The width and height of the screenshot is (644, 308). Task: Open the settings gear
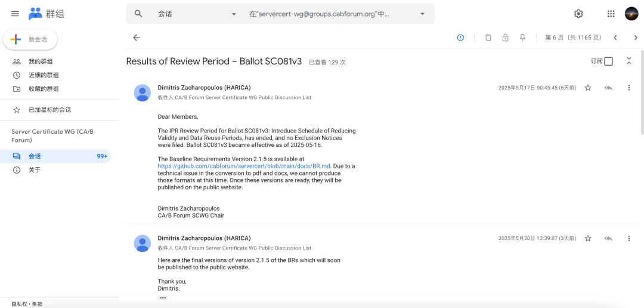click(x=578, y=14)
